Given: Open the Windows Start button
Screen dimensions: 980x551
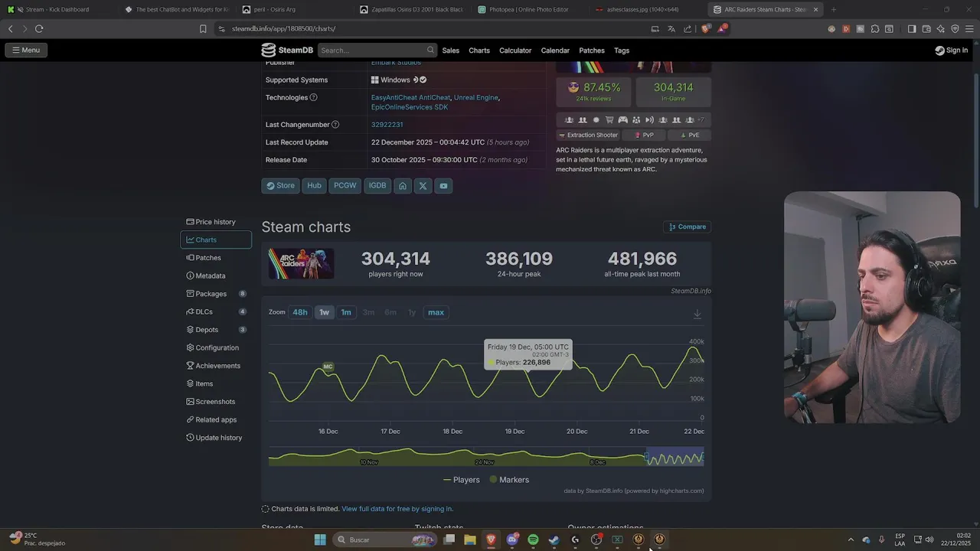Looking at the screenshot, I should (x=320, y=540).
